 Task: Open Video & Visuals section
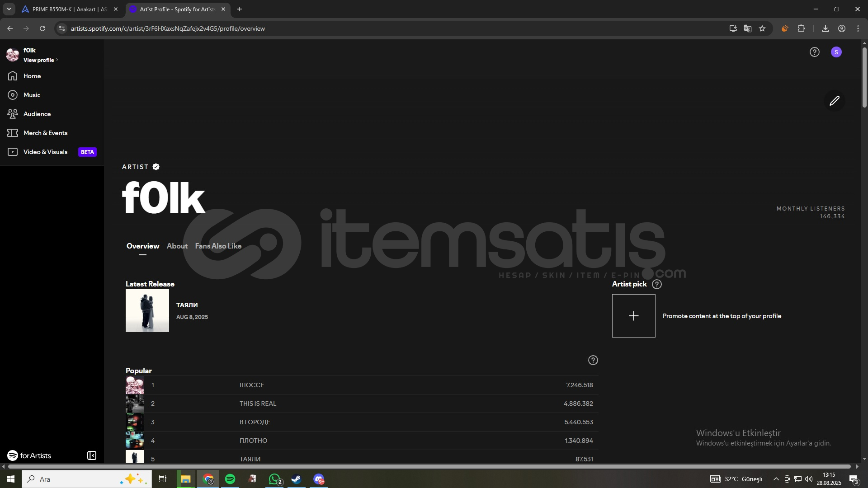click(x=45, y=152)
